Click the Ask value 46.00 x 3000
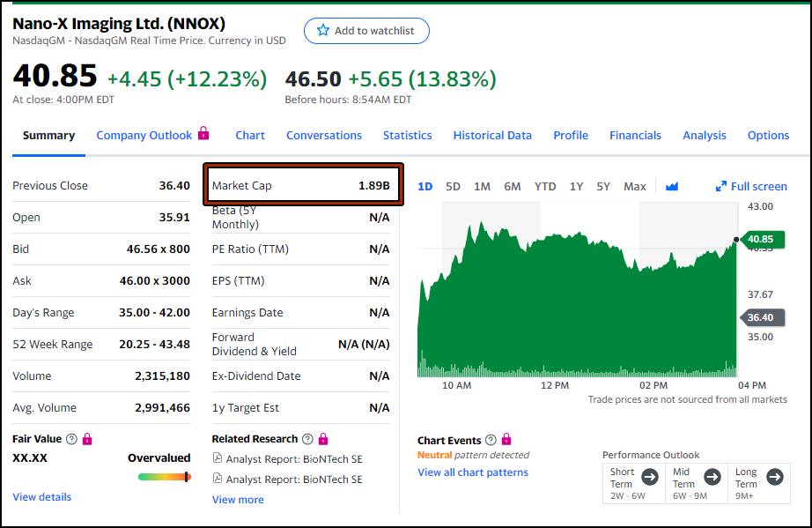Image resolution: width=812 pixels, height=528 pixels. tap(155, 281)
